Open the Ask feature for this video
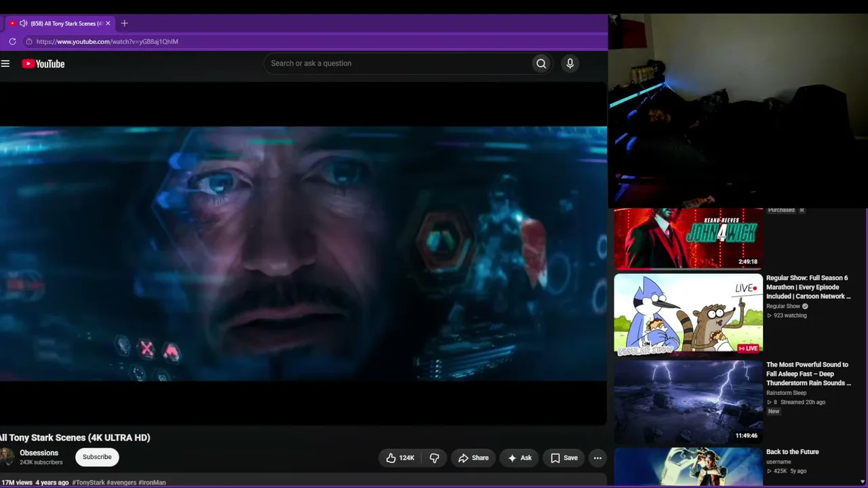 520,458
